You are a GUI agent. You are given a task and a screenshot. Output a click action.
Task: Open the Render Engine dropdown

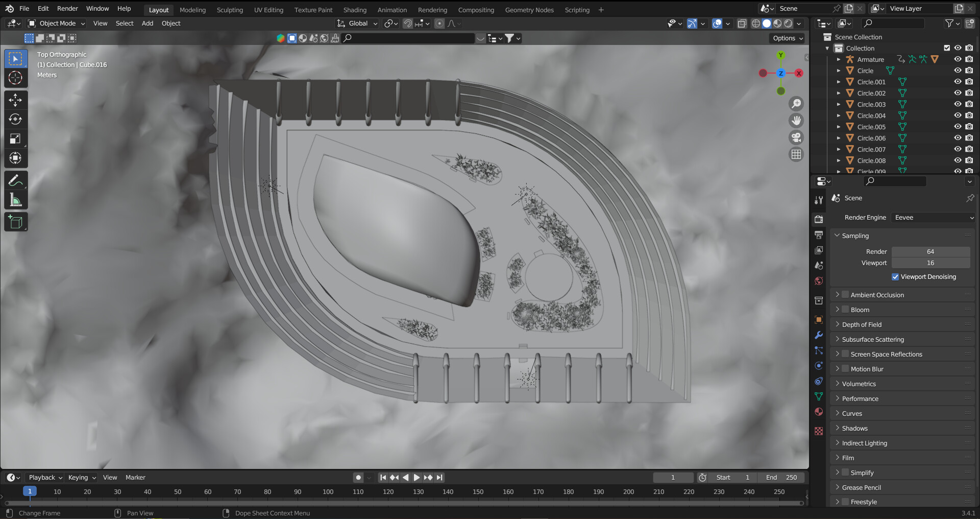[933, 218]
